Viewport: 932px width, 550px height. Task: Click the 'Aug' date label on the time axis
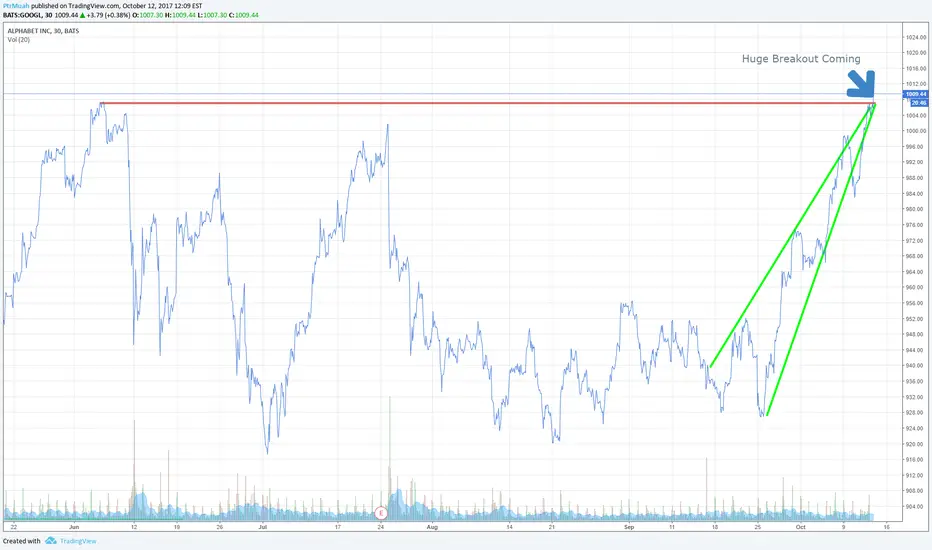[432, 527]
